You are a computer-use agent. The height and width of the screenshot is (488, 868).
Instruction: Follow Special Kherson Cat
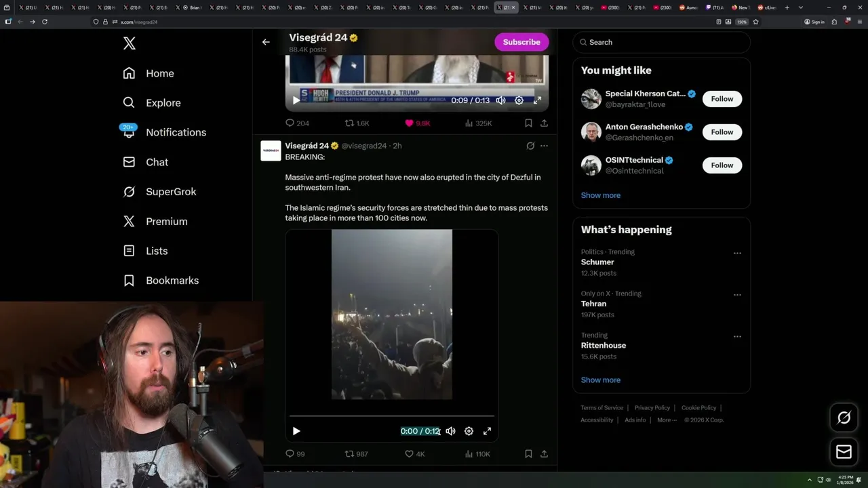coord(722,99)
